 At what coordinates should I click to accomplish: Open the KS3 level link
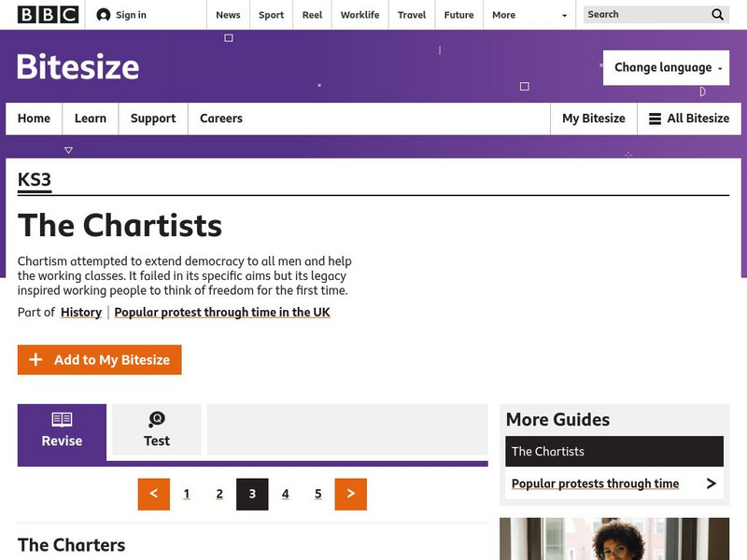(35, 180)
